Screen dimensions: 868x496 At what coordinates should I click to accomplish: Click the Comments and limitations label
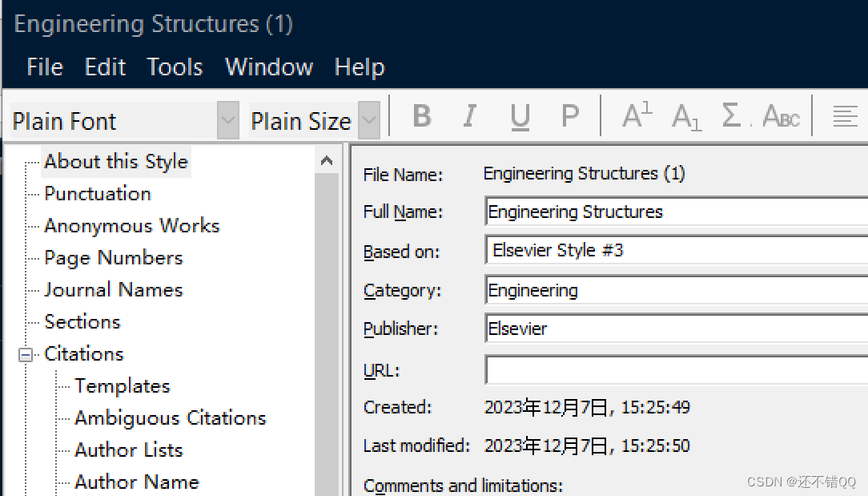coord(464,486)
